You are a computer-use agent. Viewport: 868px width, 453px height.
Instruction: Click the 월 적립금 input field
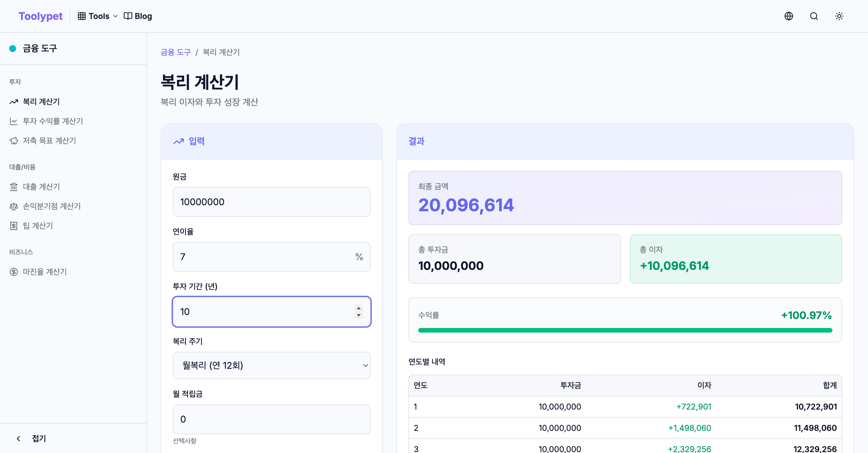[271, 419]
